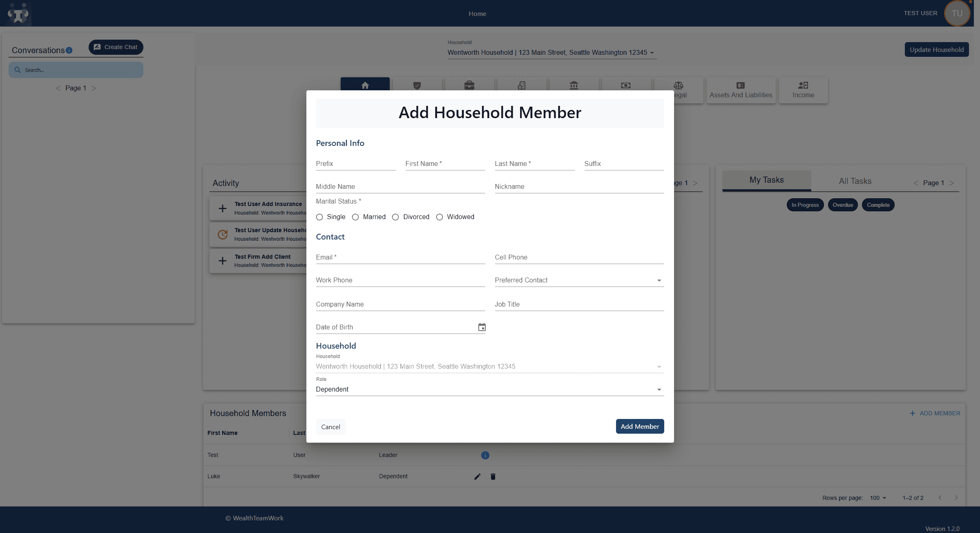Click the Suffix input field
The height and width of the screenshot is (533, 980).
tap(624, 164)
